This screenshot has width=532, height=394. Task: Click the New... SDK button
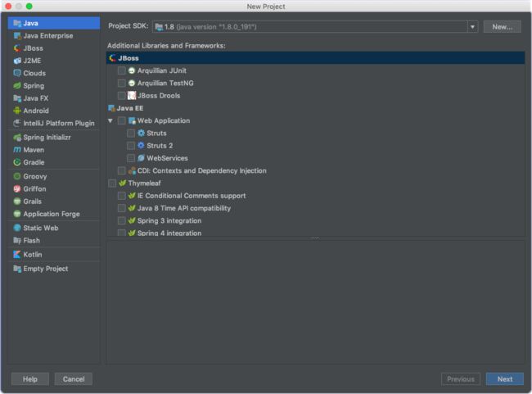[x=503, y=27]
